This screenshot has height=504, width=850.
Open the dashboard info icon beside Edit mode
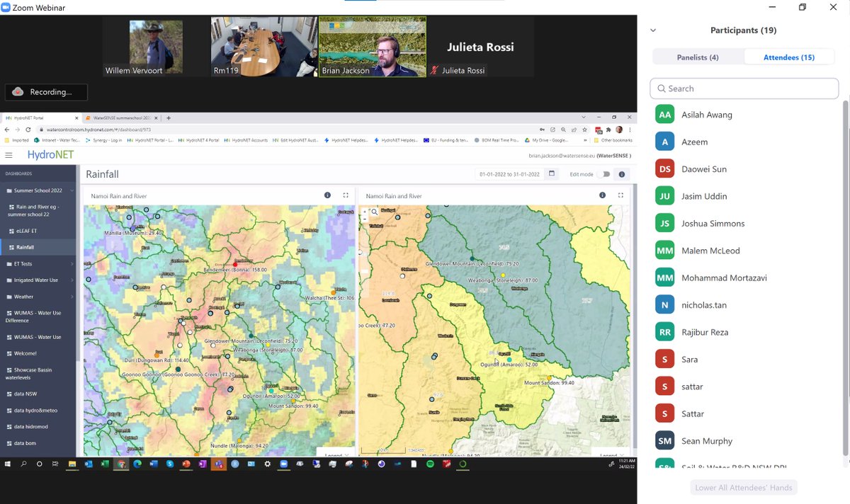coord(622,174)
